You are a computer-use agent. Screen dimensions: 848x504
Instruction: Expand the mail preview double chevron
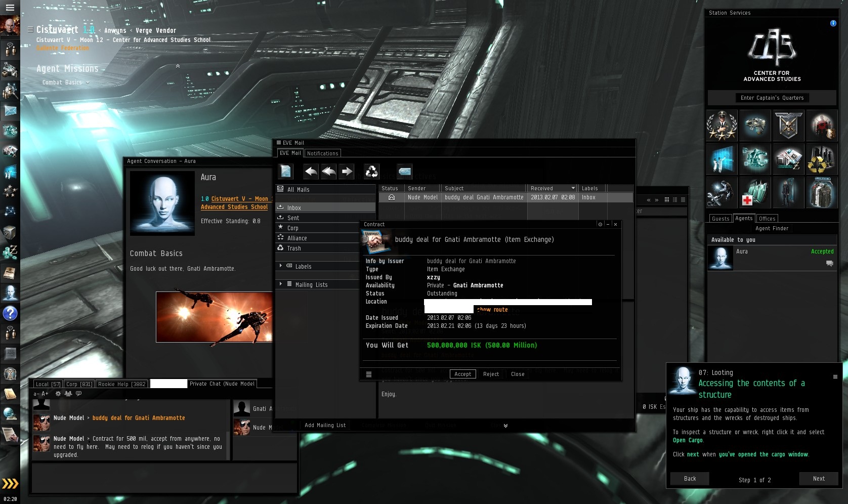pos(505,426)
